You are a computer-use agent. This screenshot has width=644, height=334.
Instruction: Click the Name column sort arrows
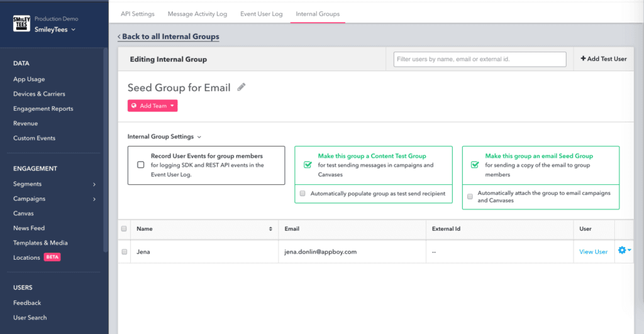click(x=271, y=229)
